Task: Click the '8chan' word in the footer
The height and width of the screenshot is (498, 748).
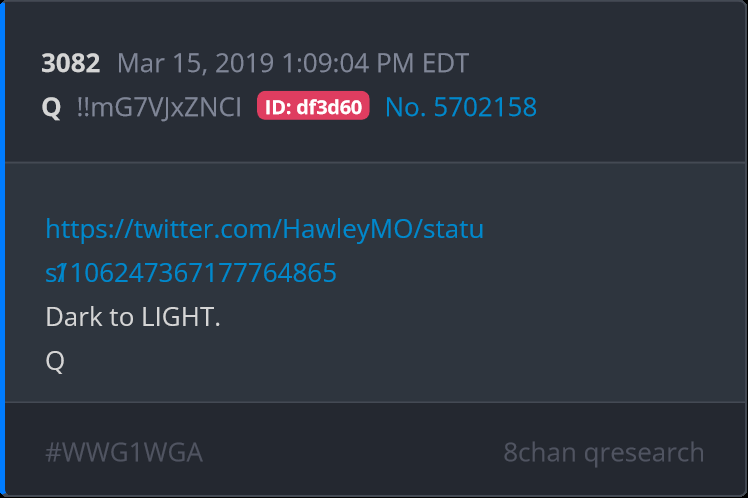Action: pos(540,453)
